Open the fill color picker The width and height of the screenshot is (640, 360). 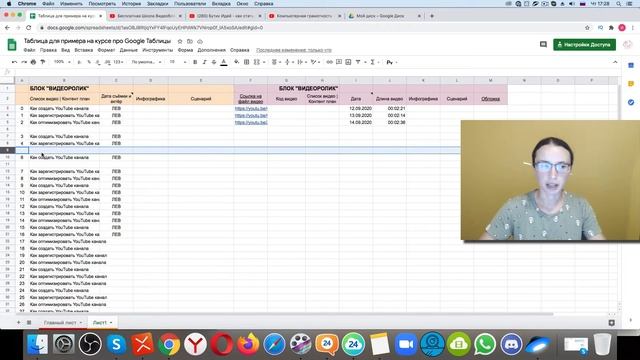(236, 62)
